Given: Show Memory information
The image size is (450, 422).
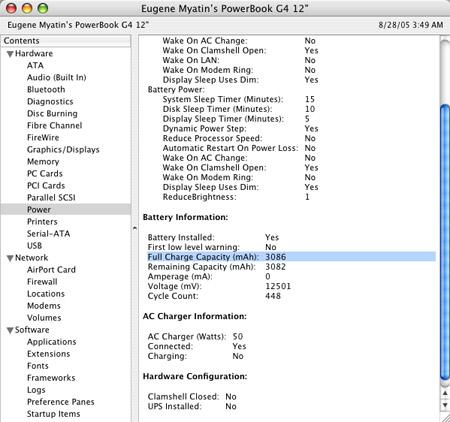Looking at the screenshot, I should point(43,161).
